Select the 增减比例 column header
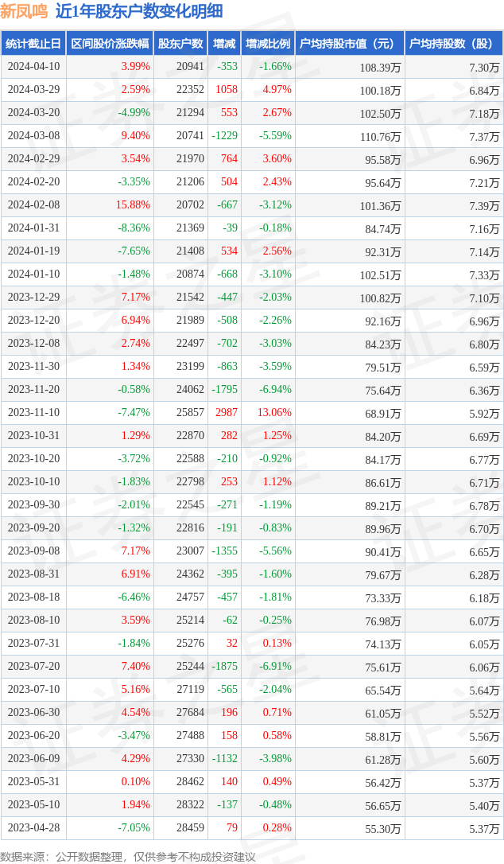The width and height of the screenshot is (504, 864). pyautogui.click(x=268, y=44)
